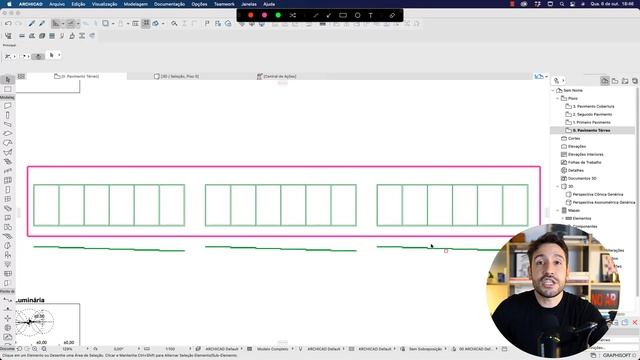Click the shuffle icon in annotation bar
640x360 pixels.
[x=293, y=16]
